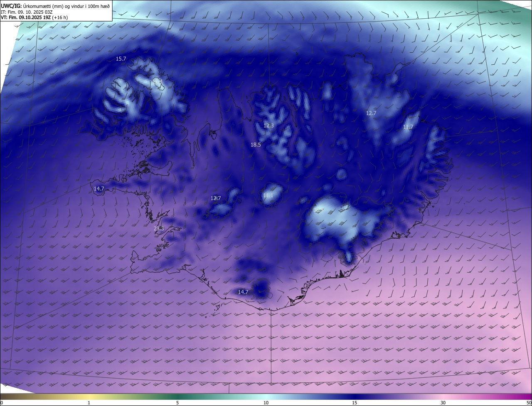Viewport: 532px width, 406px height.
Task: Click the 11.7 value label
Action: [x=408, y=127]
